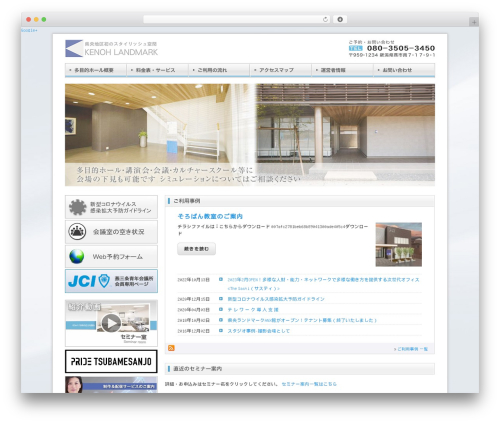Open the ご利用の流れ menu item
500x423 pixels.
click(219, 70)
